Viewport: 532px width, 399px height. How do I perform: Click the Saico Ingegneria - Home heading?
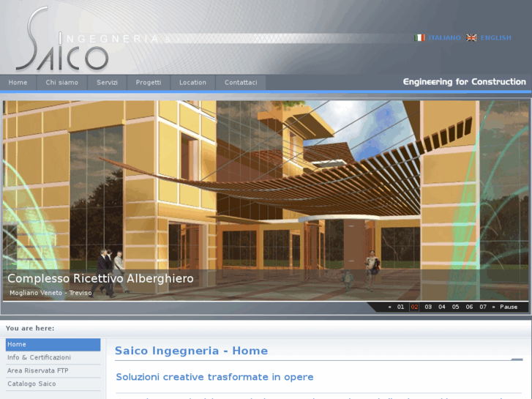(191, 351)
